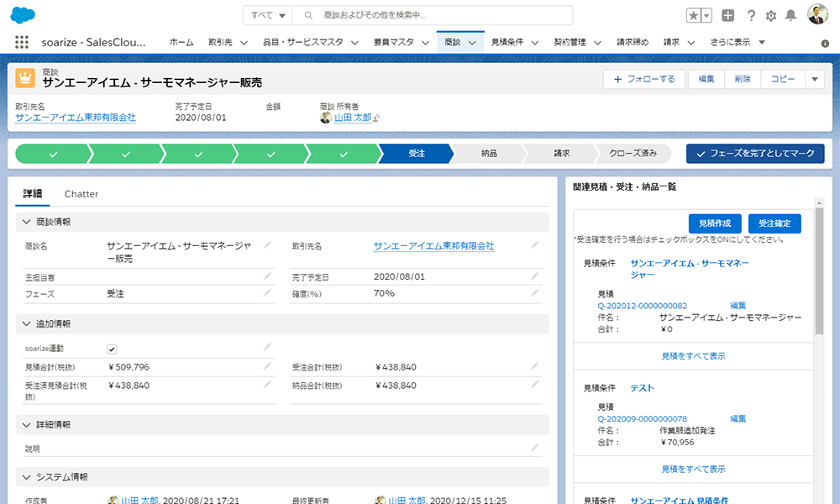Edit 完了予定日 using its pencil icon

click(535, 276)
